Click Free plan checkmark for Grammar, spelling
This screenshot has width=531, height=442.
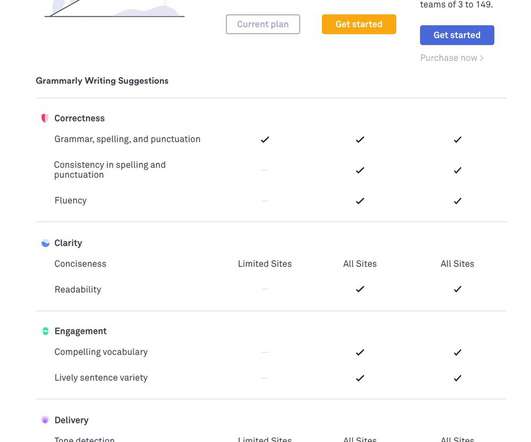coord(265,139)
